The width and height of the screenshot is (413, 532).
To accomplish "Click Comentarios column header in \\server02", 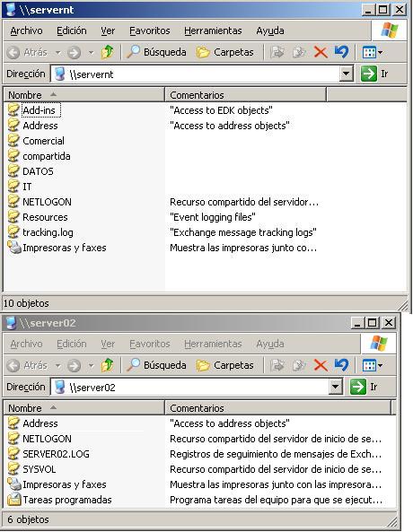I will [x=278, y=408].
